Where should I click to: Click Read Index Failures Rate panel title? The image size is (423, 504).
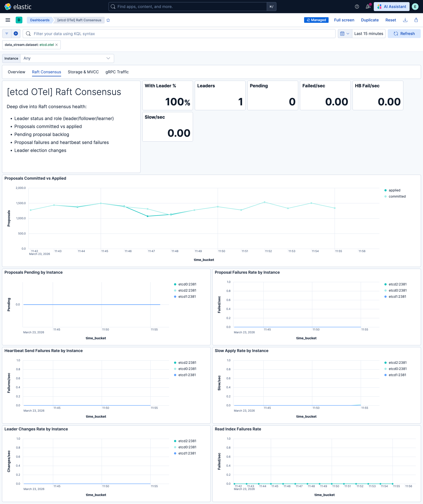238,429
